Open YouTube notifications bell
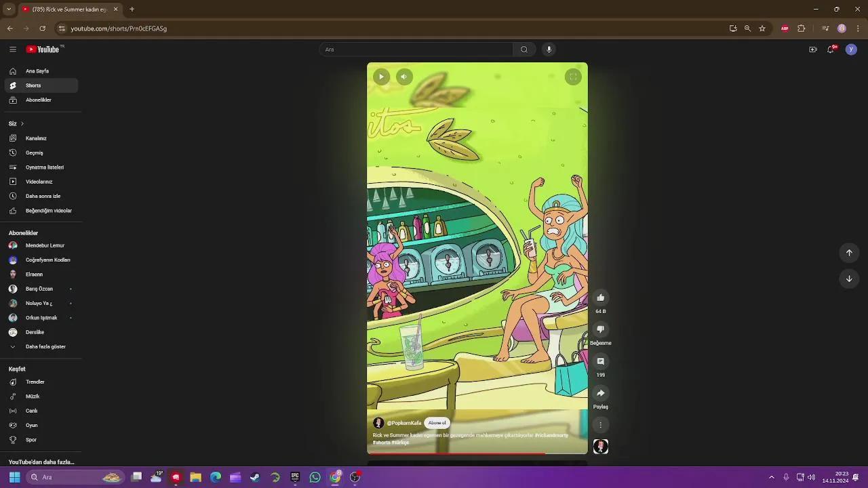This screenshot has height=488, width=868. (x=831, y=49)
